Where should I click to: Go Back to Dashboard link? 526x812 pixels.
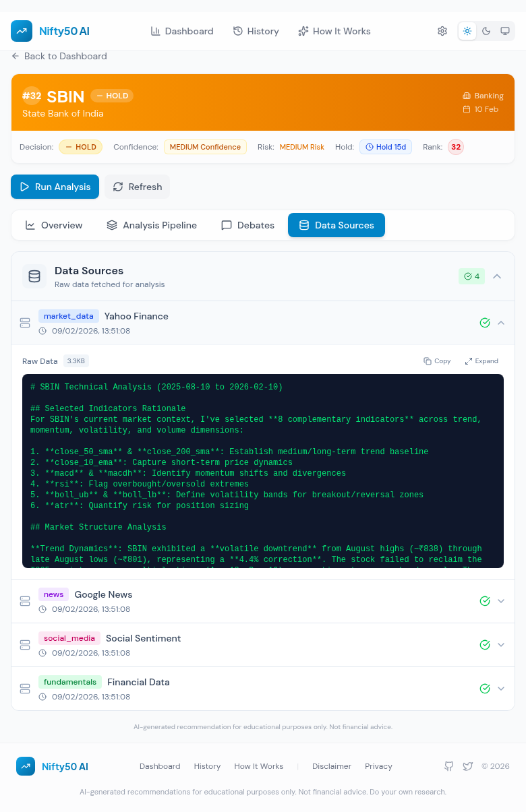click(59, 56)
